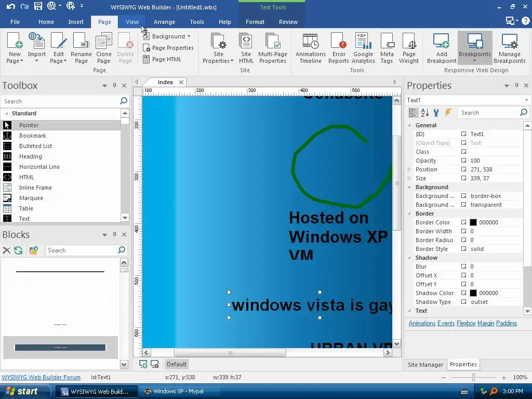Switch to the Arrange ribbon tab
This screenshot has height=399, width=532.
point(164,22)
